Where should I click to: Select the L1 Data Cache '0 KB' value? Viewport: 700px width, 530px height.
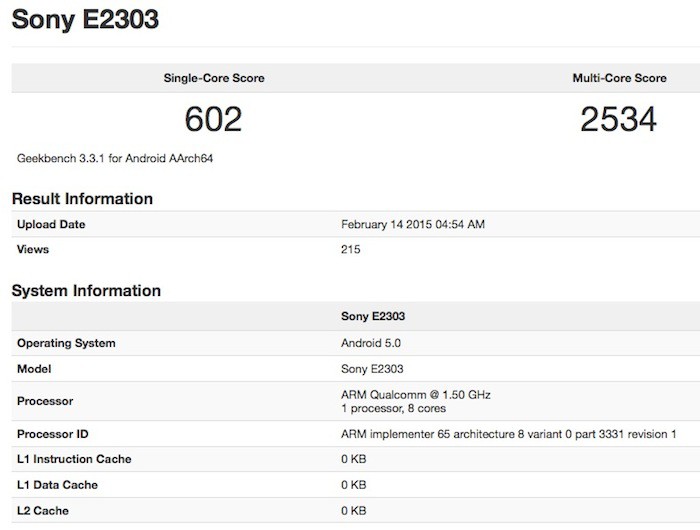[354, 485]
